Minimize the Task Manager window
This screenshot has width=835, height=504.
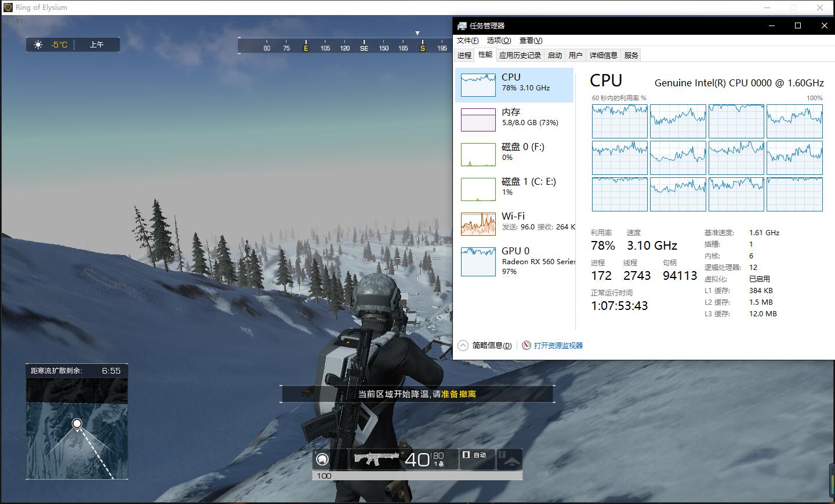(772, 25)
